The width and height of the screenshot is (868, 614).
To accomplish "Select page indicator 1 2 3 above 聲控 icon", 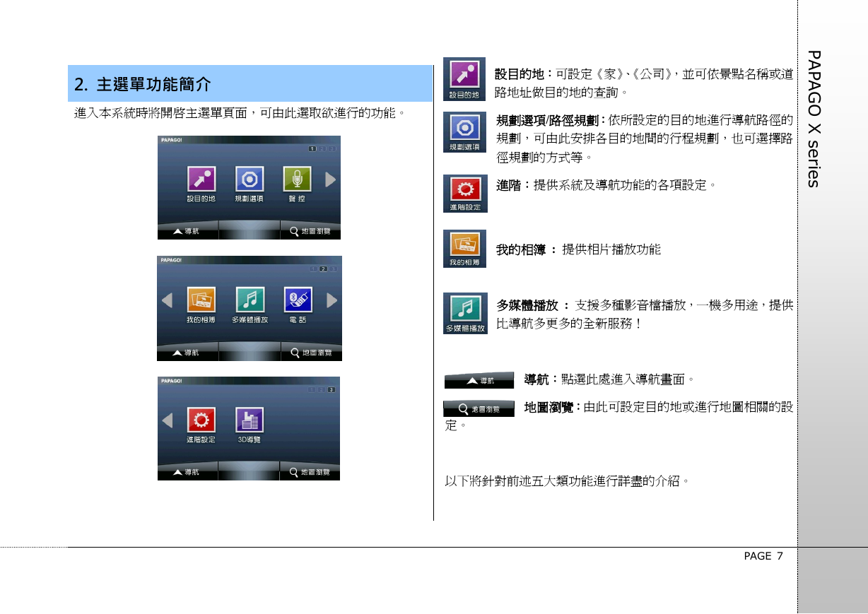I will [x=322, y=149].
